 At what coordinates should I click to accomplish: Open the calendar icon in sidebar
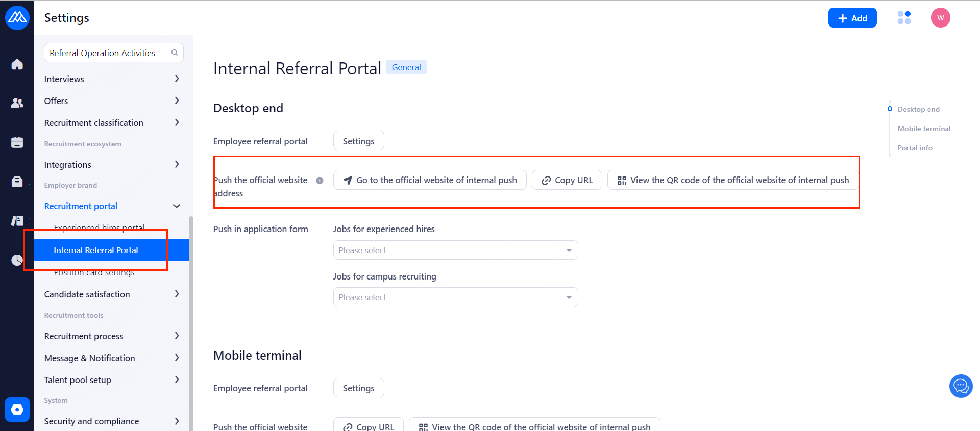[17, 142]
